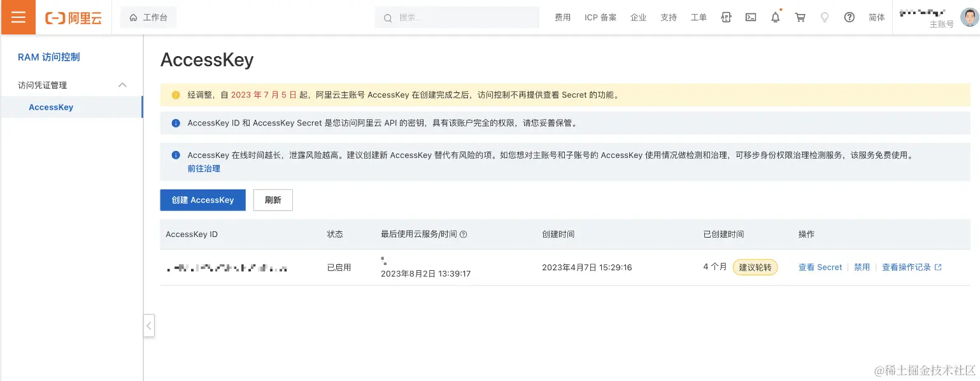Image resolution: width=980 pixels, height=381 pixels.
Task: Click the 查看 Secret link
Action: click(x=820, y=268)
